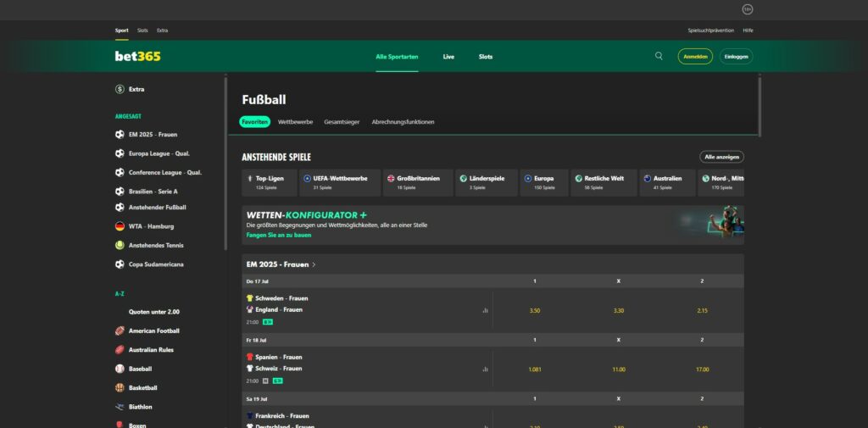Click Frankreich - Frauen team name
The width and height of the screenshot is (868, 428).
pyautogui.click(x=281, y=416)
